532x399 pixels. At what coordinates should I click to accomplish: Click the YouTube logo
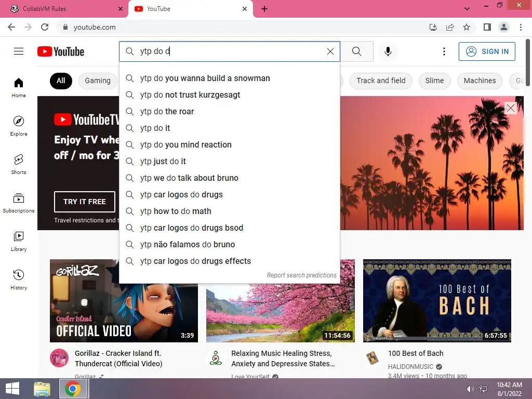[61, 51]
